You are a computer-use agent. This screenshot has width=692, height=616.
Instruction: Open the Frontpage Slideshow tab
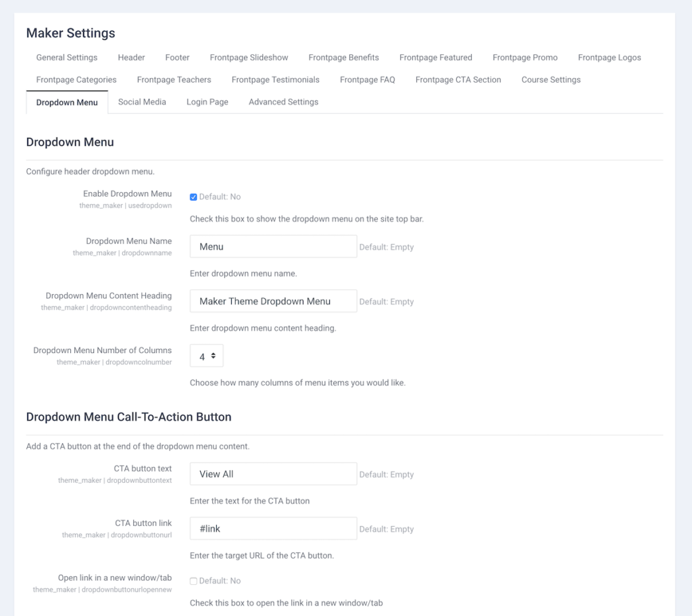coord(249,57)
